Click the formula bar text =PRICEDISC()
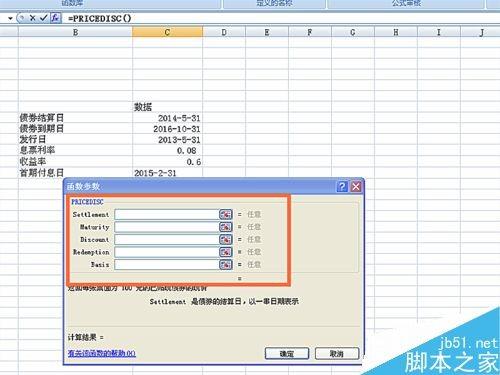Screen dimensions: 500x375 pyautogui.click(x=100, y=18)
